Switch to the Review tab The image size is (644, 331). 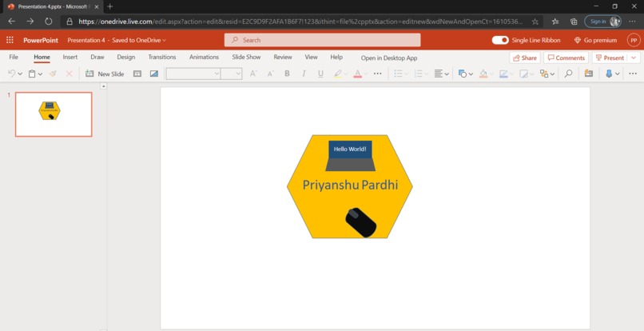[x=283, y=57]
